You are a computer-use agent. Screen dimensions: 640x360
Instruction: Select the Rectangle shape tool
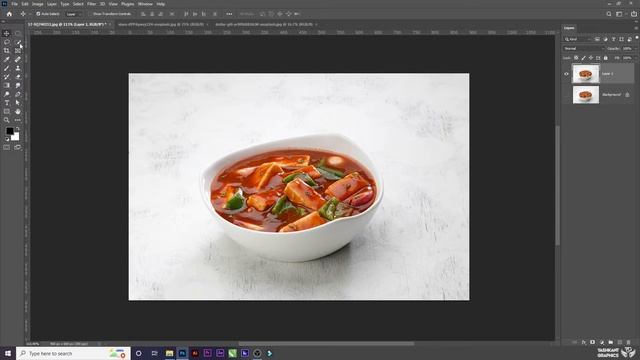(7, 111)
